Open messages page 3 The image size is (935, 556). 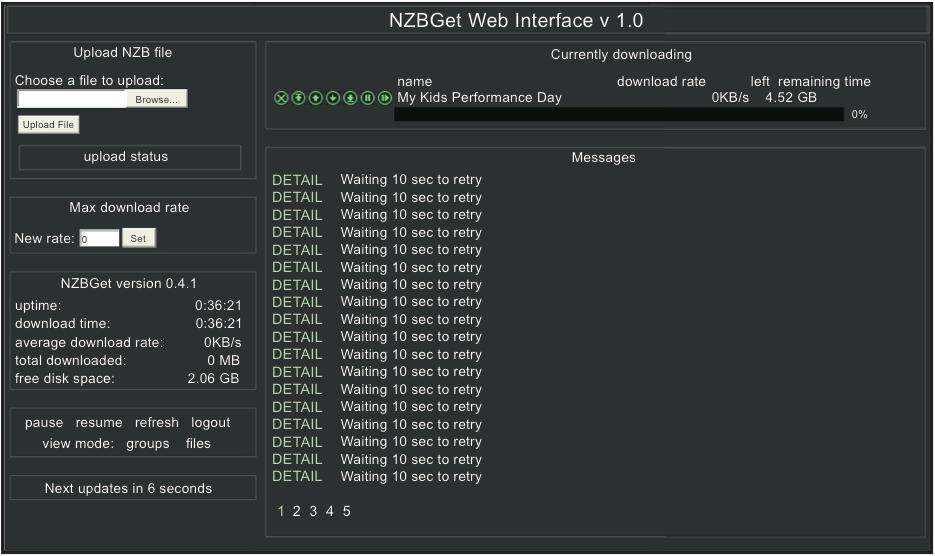click(313, 511)
